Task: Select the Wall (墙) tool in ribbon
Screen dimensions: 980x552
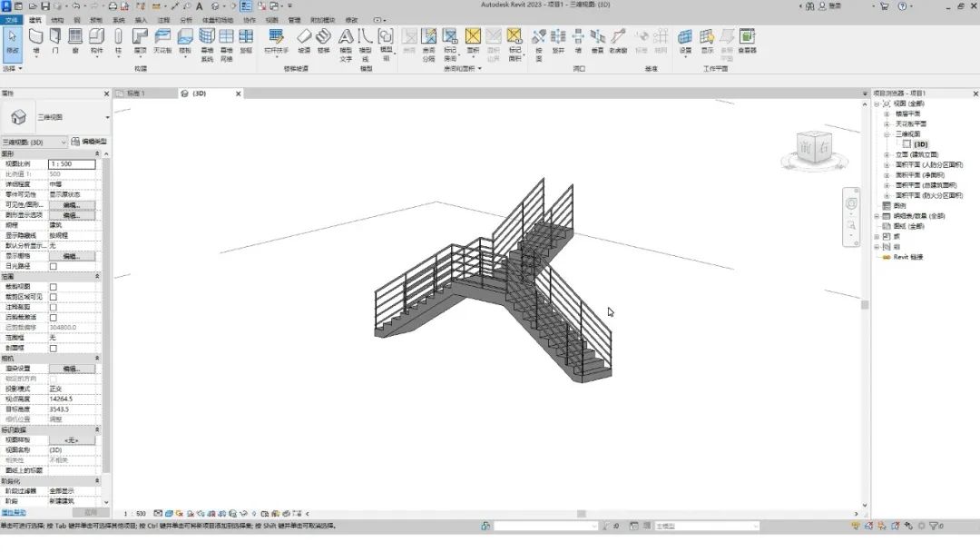Action: 36,39
